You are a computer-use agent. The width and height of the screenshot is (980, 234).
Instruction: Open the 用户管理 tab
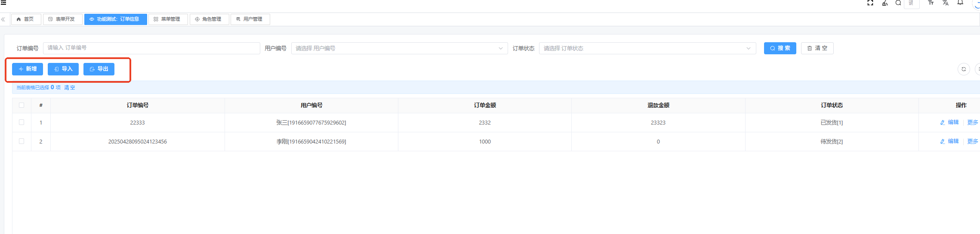(x=250, y=19)
